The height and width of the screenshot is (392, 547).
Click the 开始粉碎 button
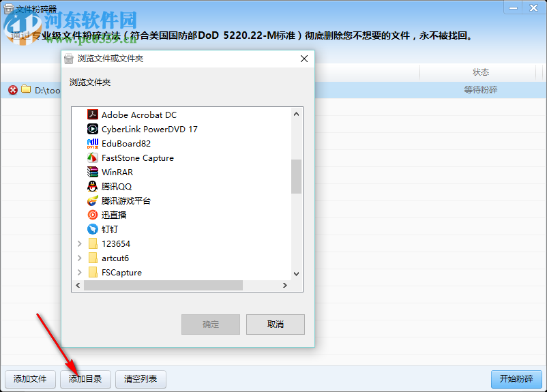[x=516, y=379]
